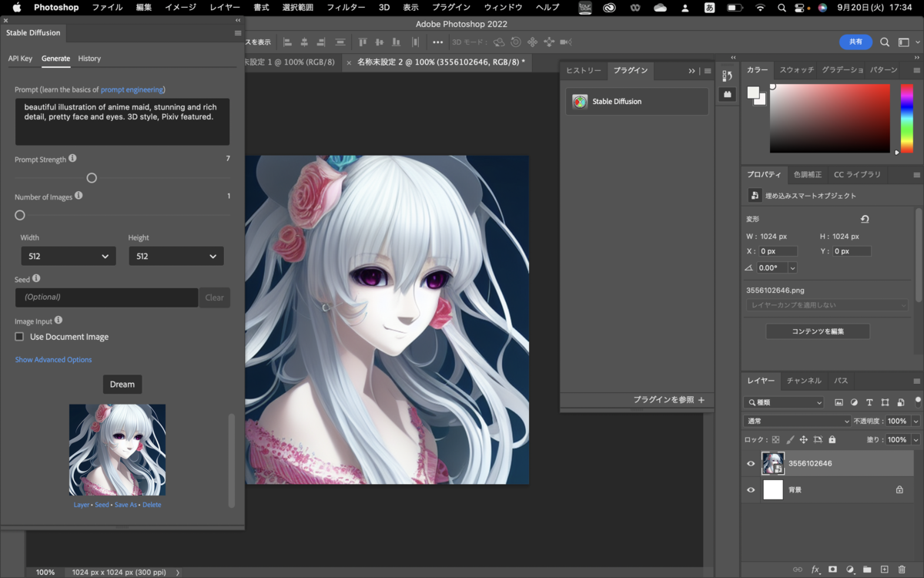Toggle layer filtering on/off switch
Screen dimensions: 924x578
coord(917,401)
